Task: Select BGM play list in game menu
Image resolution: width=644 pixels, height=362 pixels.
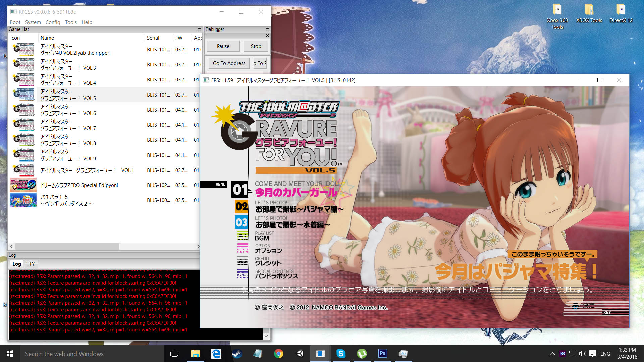Action: (262, 238)
